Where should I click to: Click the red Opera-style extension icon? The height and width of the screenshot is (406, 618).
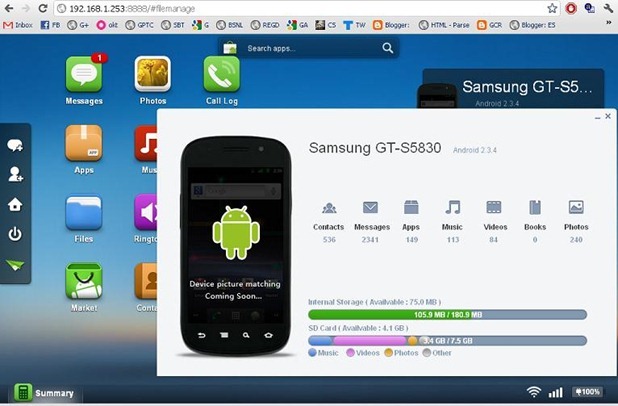click(x=571, y=8)
